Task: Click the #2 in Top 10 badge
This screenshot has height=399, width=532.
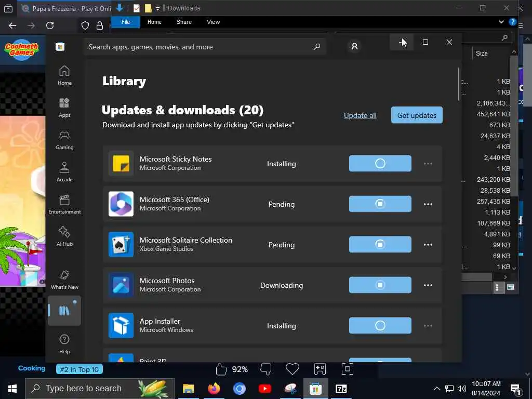Action: click(79, 369)
